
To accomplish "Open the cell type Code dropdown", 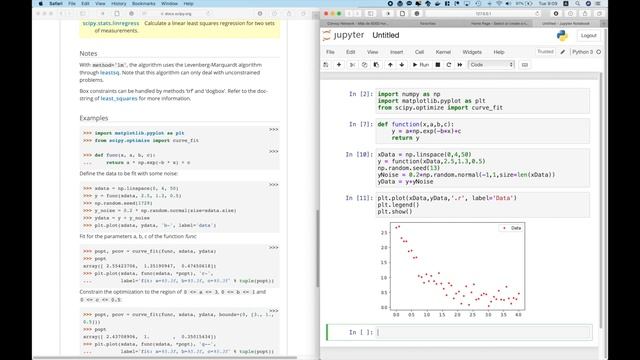I will [x=491, y=64].
